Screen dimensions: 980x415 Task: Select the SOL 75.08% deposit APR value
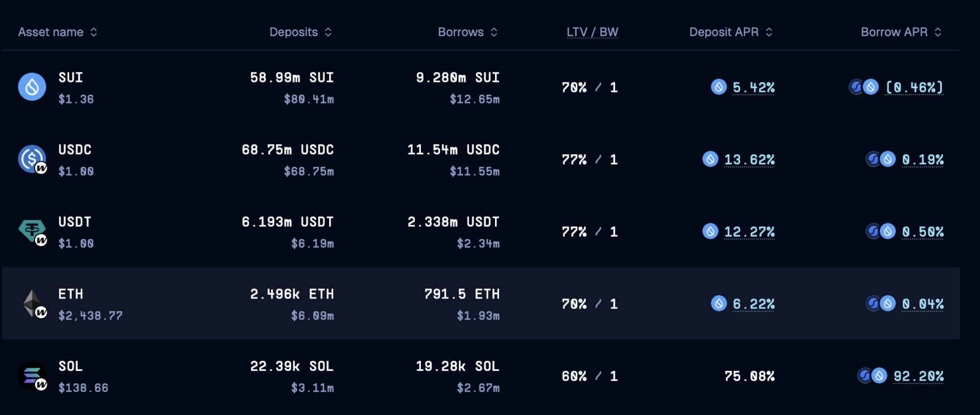click(x=749, y=376)
